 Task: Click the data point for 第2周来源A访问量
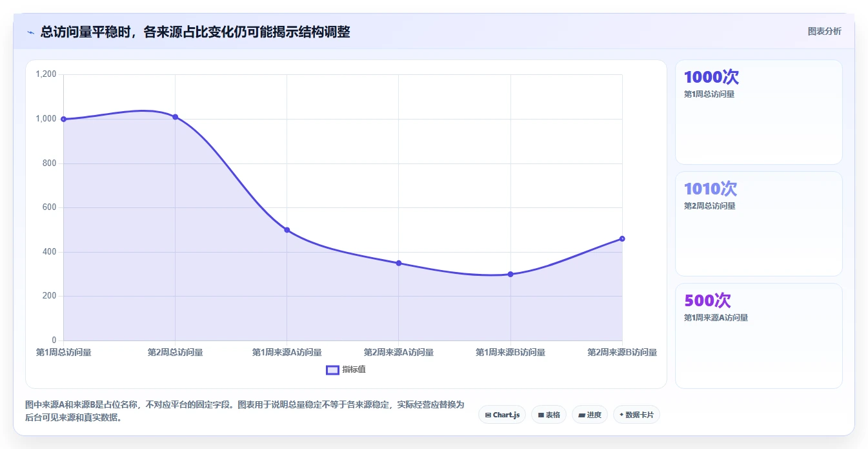click(399, 263)
